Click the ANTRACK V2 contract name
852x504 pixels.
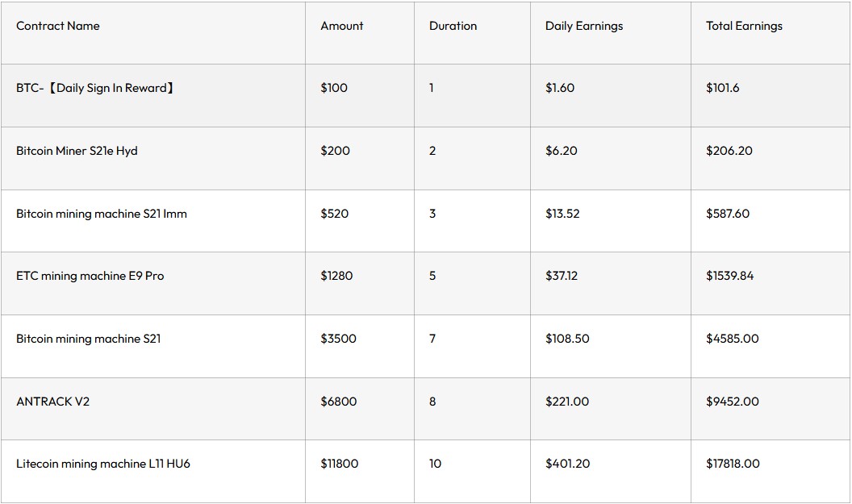52,402
